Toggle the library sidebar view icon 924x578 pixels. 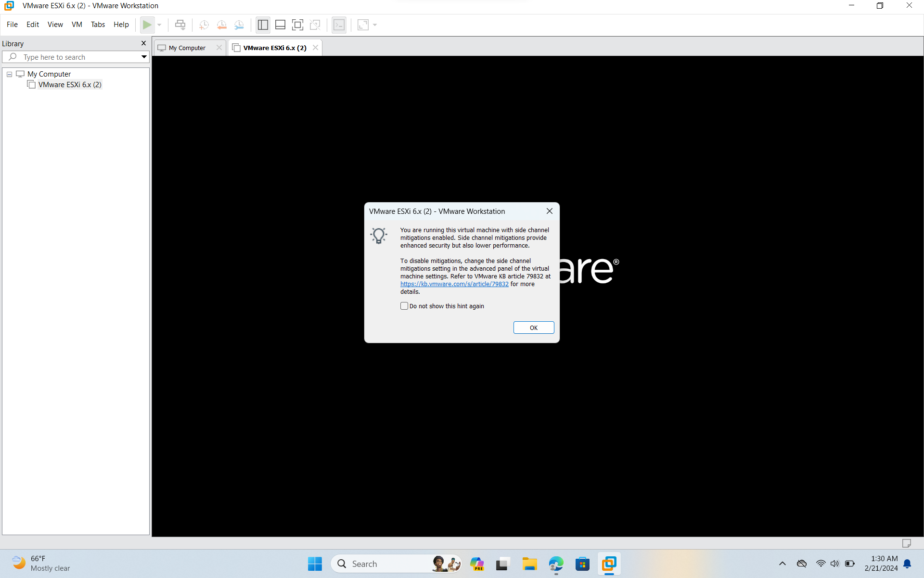click(x=263, y=25)
